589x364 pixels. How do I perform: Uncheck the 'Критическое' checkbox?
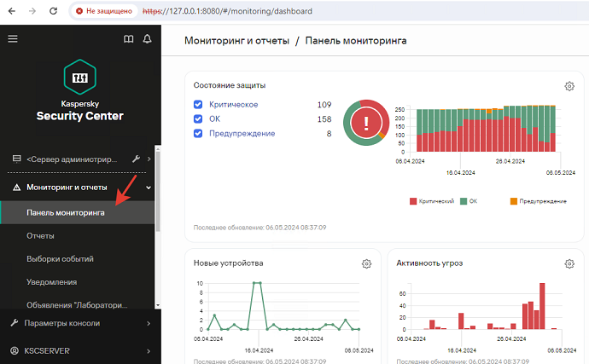point(198,104)
